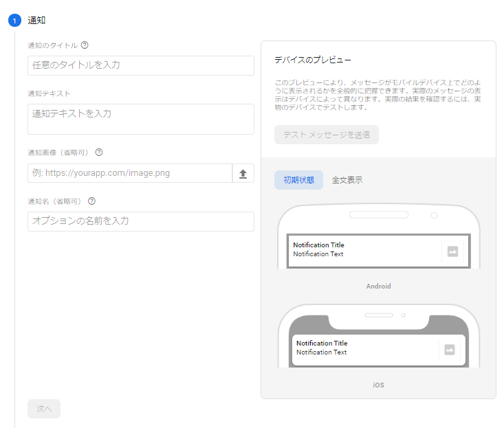Click the image URL input field

131,173
